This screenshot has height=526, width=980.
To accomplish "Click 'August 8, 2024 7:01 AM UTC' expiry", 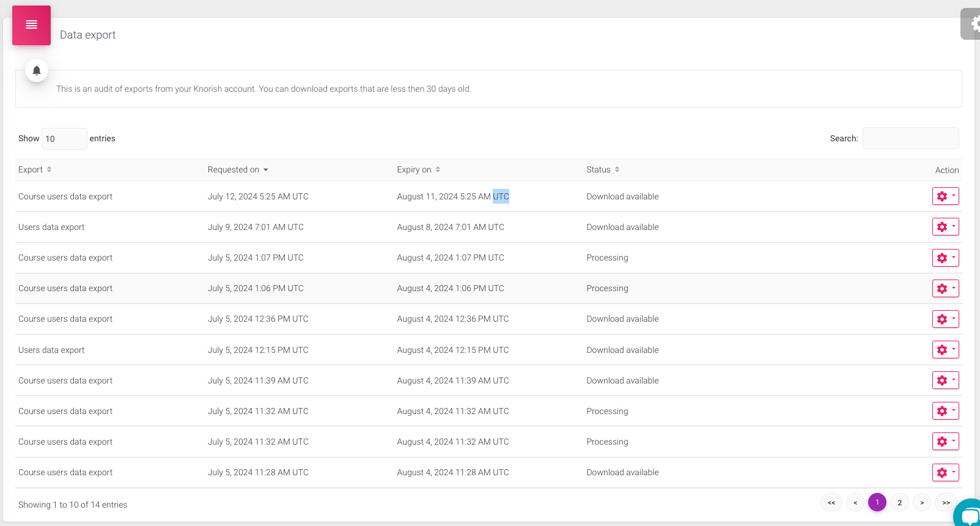I will coord(451,227).
